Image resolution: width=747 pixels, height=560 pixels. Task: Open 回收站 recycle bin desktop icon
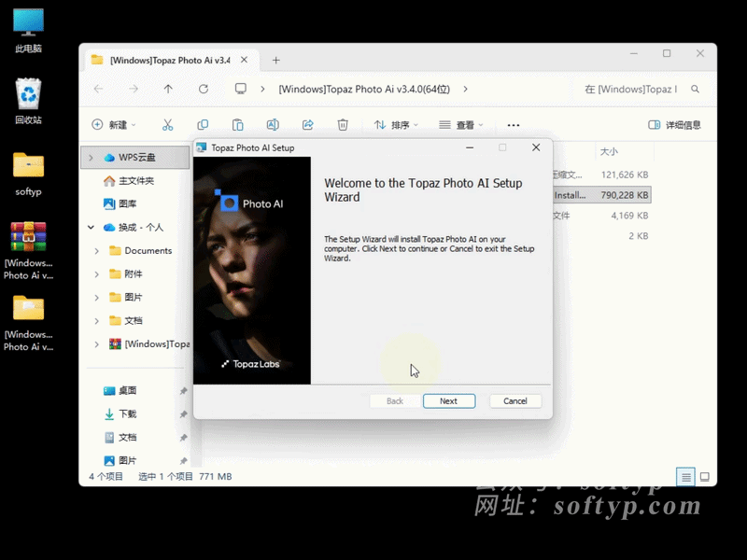(x=28, y=102)
